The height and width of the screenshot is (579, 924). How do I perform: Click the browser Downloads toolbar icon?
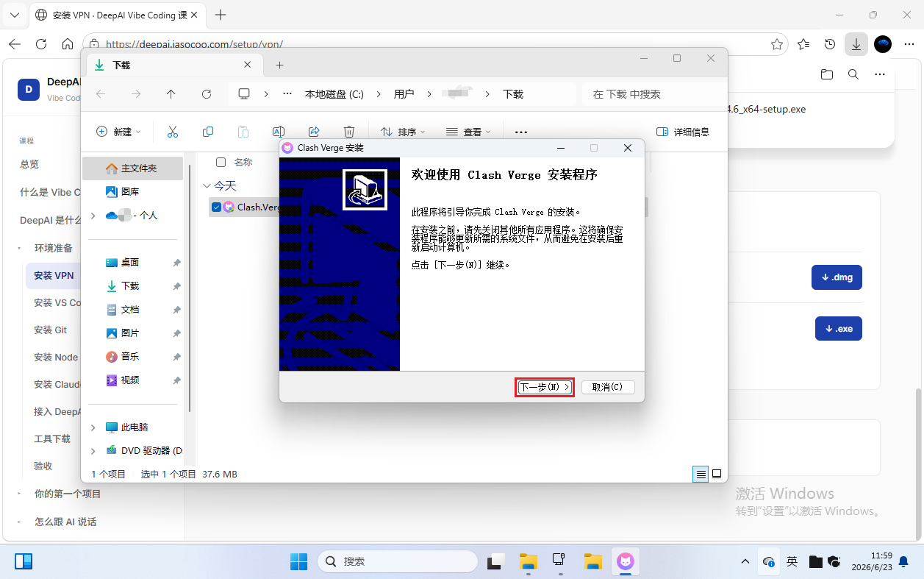coord(856,44)
